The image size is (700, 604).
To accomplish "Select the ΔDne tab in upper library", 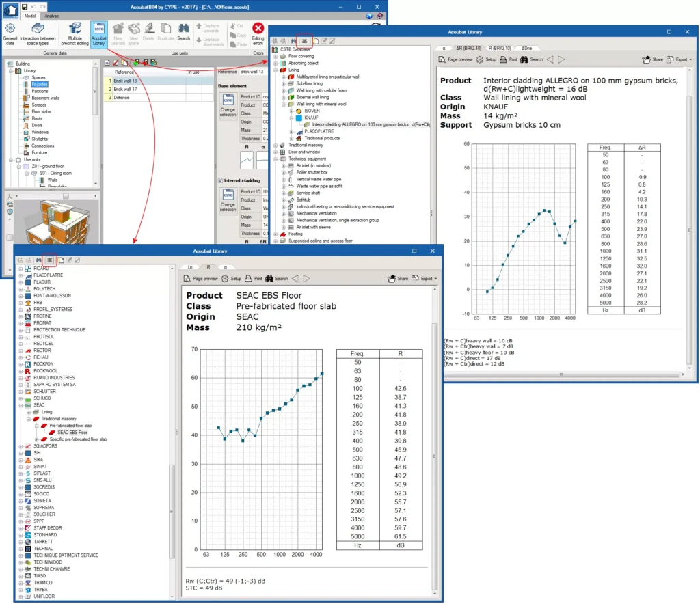I will (527, 49).
